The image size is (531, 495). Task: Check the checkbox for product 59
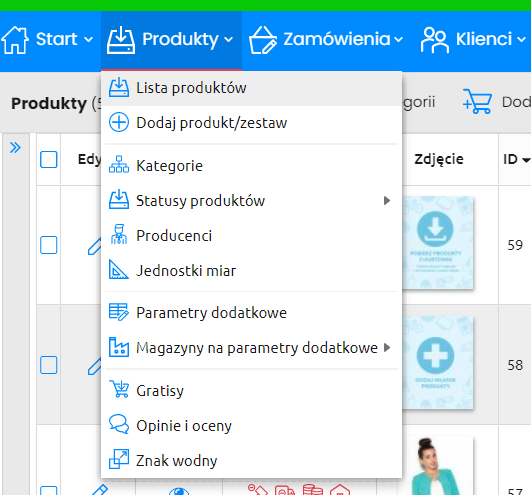coord(49,245)
